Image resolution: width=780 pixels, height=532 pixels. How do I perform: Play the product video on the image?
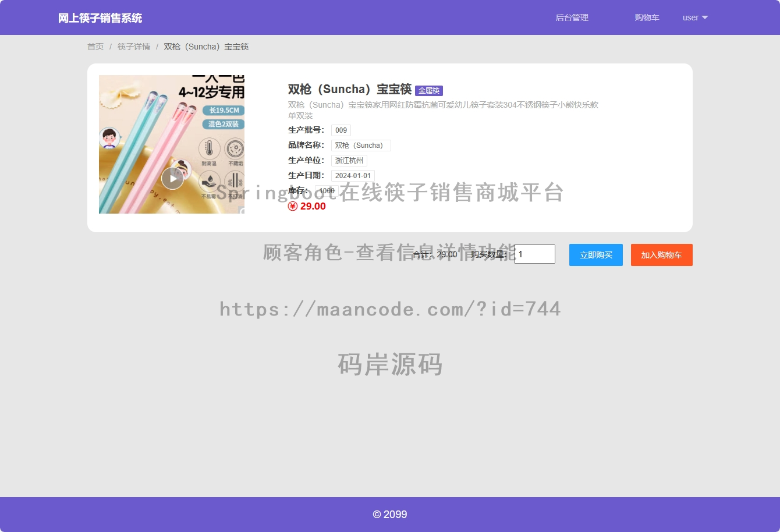pos(172,178)
